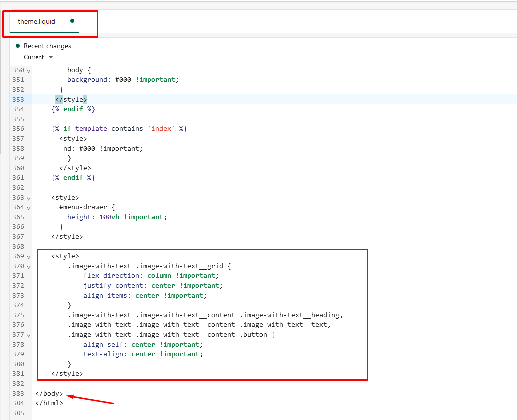The image size is (517, 420).
Task: Collapse the fold arrow at line 377
Action: pos(29,335)
